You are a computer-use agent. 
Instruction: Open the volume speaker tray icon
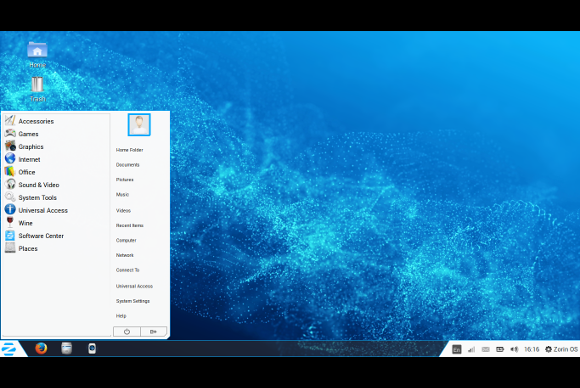(514, 349)
